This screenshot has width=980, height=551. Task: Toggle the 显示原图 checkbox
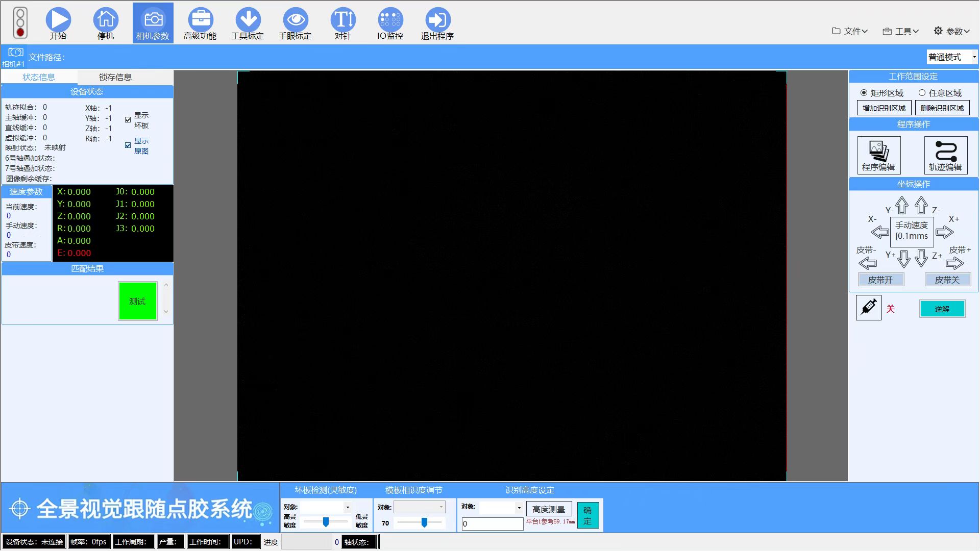pyautogui.click(x=128, y=145)
